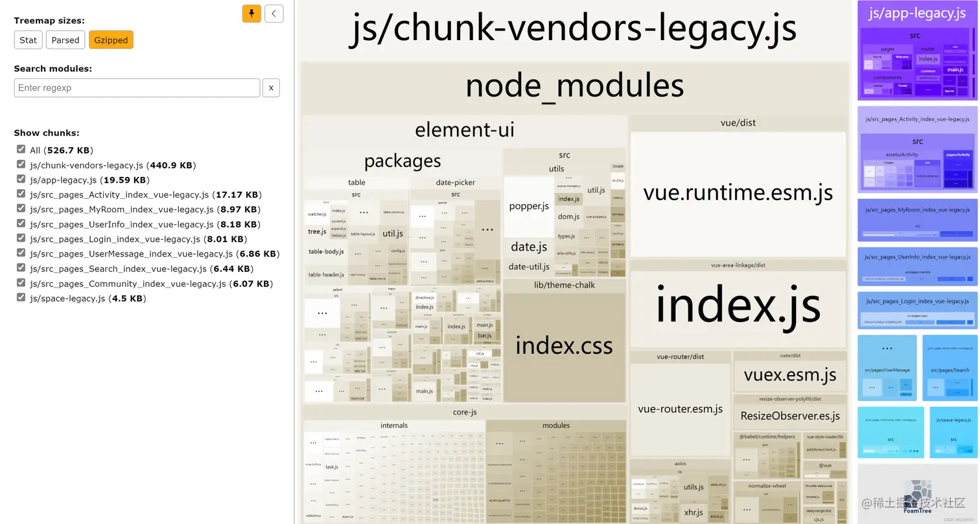Click the popper.js block
This screenshot has height=524, width=980.
(x=529, y=206)
